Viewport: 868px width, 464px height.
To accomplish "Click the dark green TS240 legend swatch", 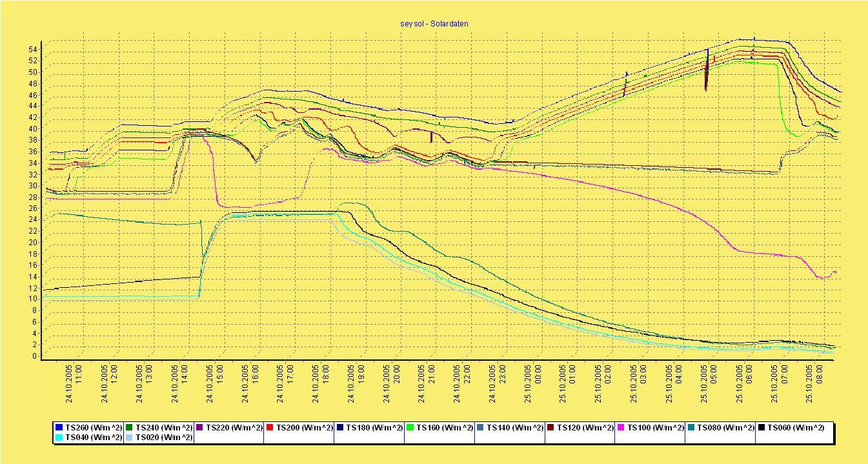I will (129, 427).
